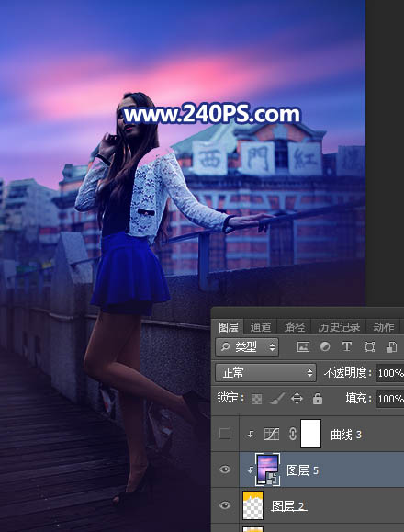The height and width of the screenshot is (532, 404).
Task: Show the hidden 曲线 3 layer
Action: (x=225, y=434)
